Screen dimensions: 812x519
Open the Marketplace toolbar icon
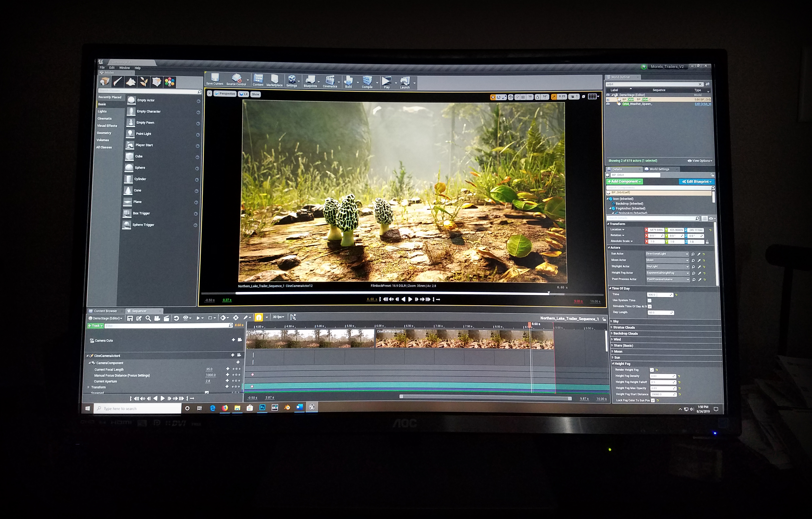(275, 81)
